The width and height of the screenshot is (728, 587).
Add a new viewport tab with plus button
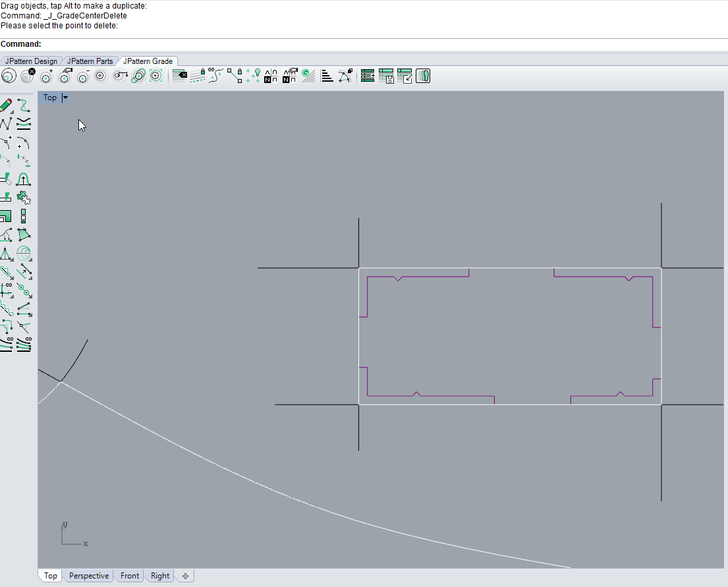coord(186,576)
